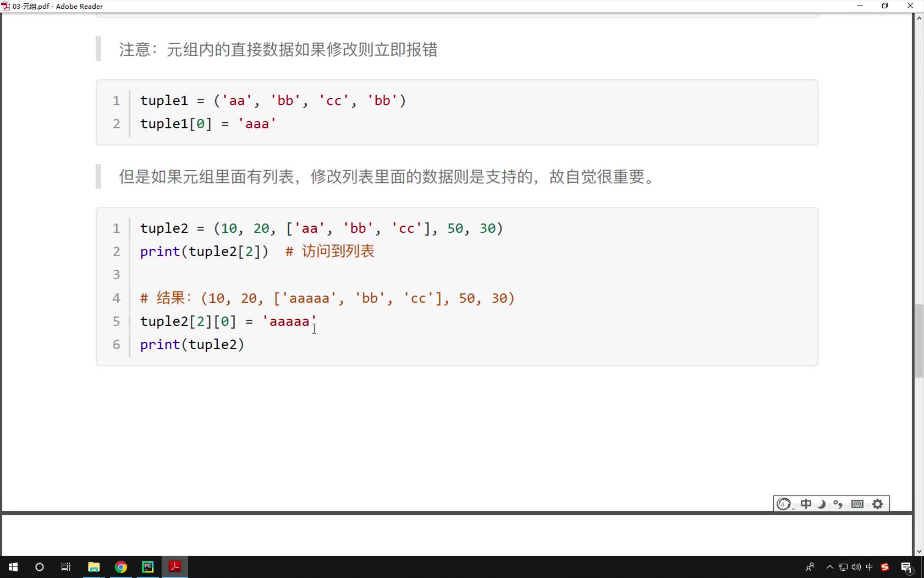This screenshot has height=578, width=924.
Task: Click the tuple2 = (10, 20, [...]) definition line
Action: coord(321,228)
